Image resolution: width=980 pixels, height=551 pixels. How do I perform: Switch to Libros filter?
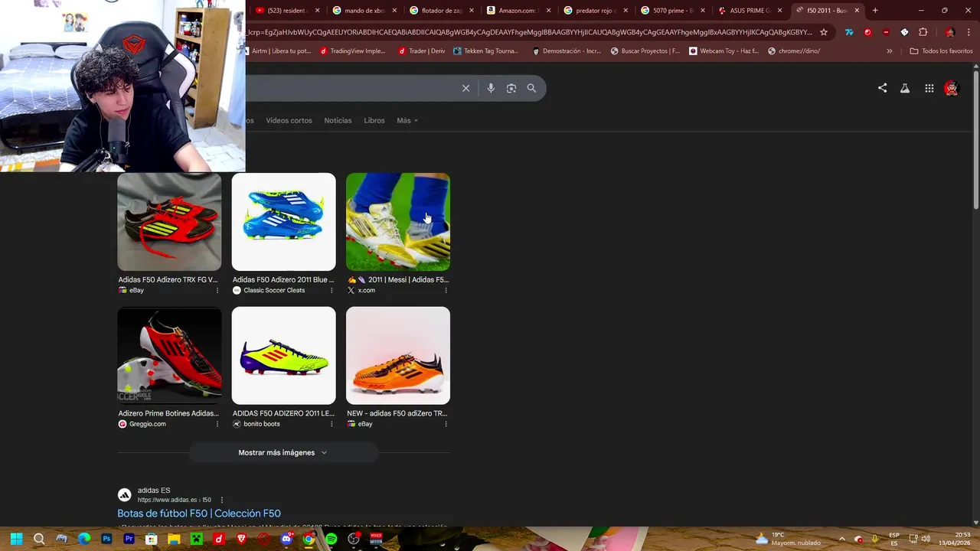coord(374,120)
